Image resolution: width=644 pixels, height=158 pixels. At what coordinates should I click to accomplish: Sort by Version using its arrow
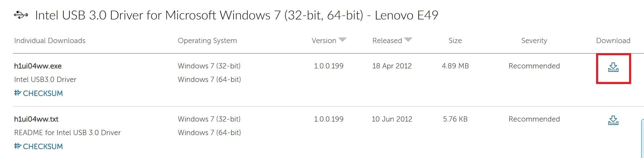pyautogui.click(x=342, y=40)
